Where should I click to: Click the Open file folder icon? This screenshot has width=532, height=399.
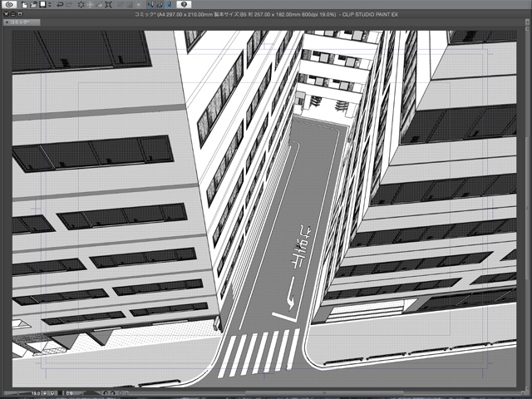[x=33, y=4]
